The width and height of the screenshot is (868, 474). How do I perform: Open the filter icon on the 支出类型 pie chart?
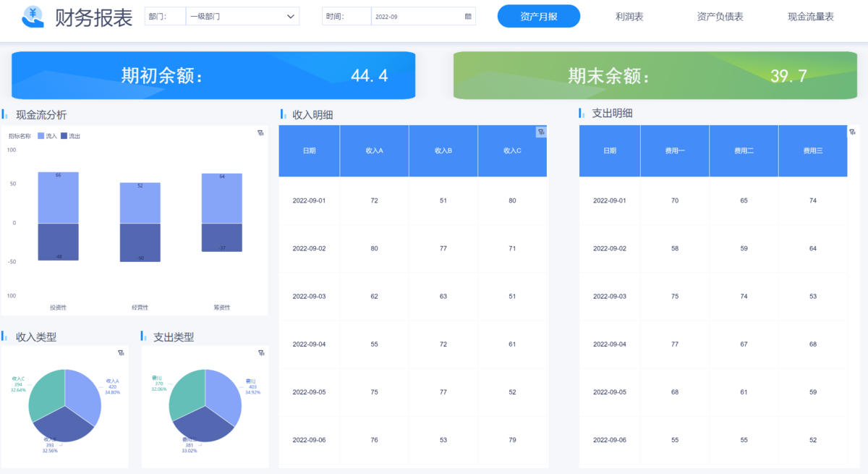point(261,352)
